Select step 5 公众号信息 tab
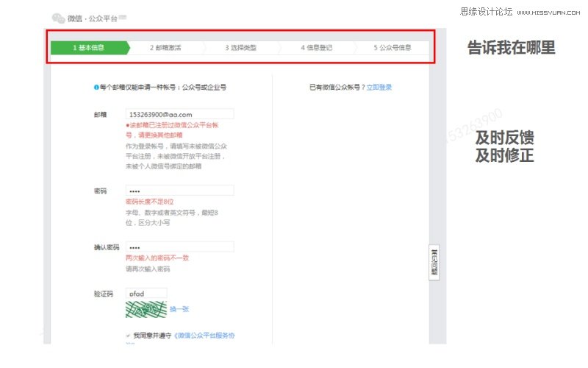This screenshot has height=368, width=588. (392, 48)
